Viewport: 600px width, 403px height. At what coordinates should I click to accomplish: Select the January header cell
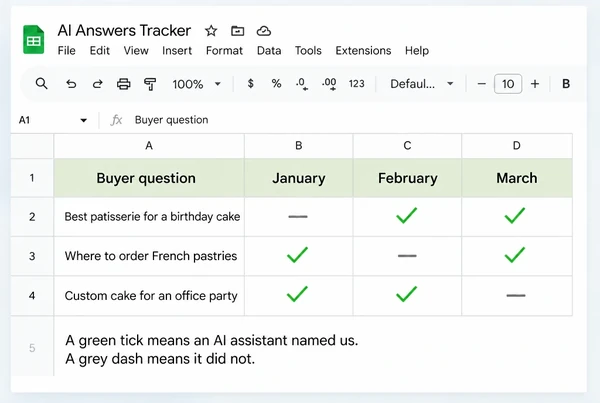coord(298,178)
